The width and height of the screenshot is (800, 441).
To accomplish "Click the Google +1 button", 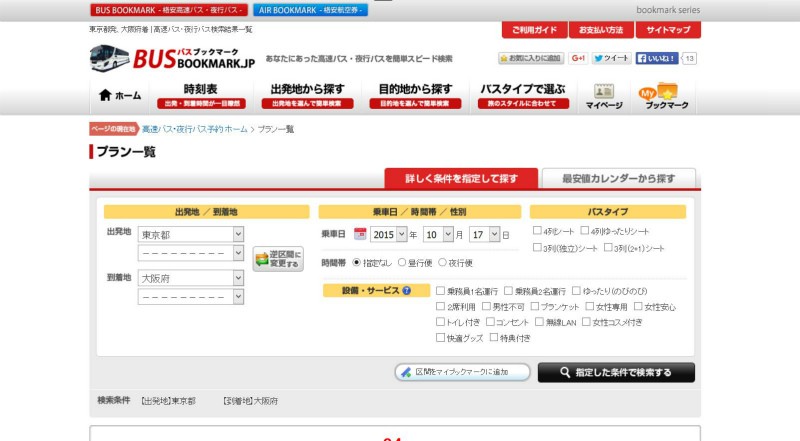I will pyautogui.click(x=578, y=59).
